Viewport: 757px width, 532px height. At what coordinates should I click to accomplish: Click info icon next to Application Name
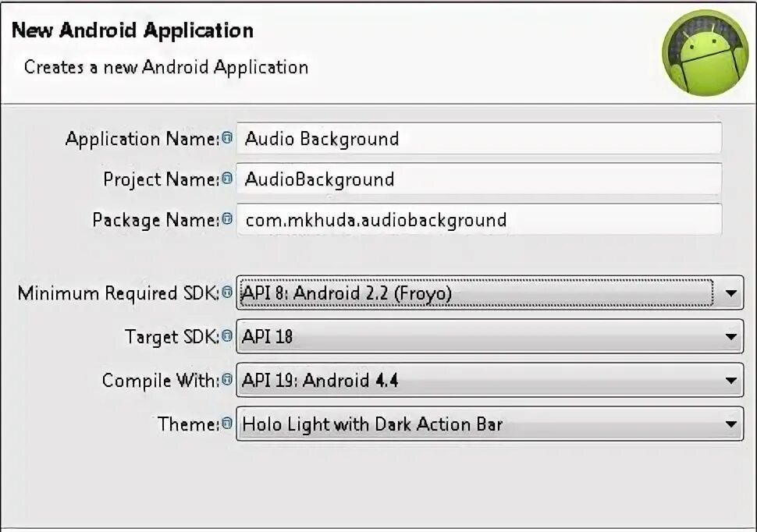pyautogui.click(x=227, y=138)
